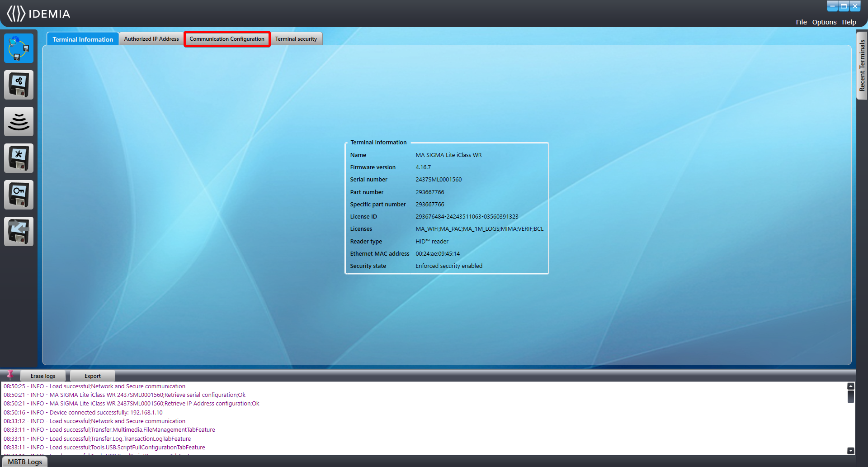Click the Firmware version label
The image size is (868, 467).
pyautogui.click(x=373, y=167)
